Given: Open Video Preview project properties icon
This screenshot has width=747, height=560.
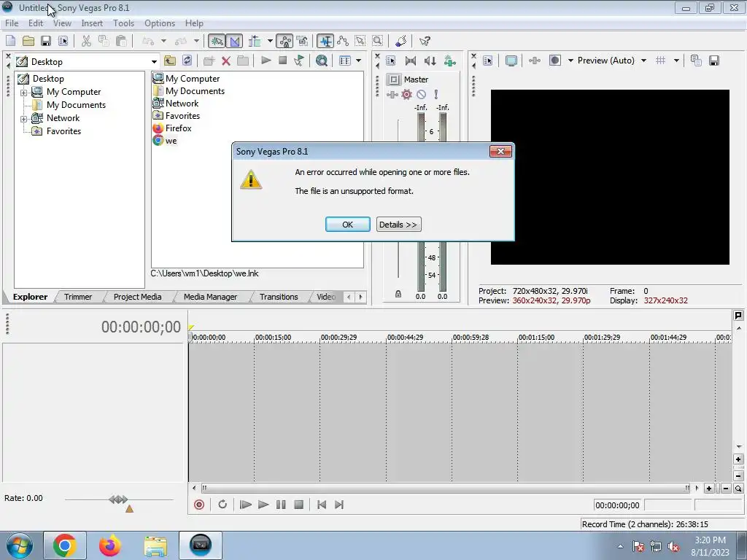Looking at the screenshot, I should click(x=488, y=61).
